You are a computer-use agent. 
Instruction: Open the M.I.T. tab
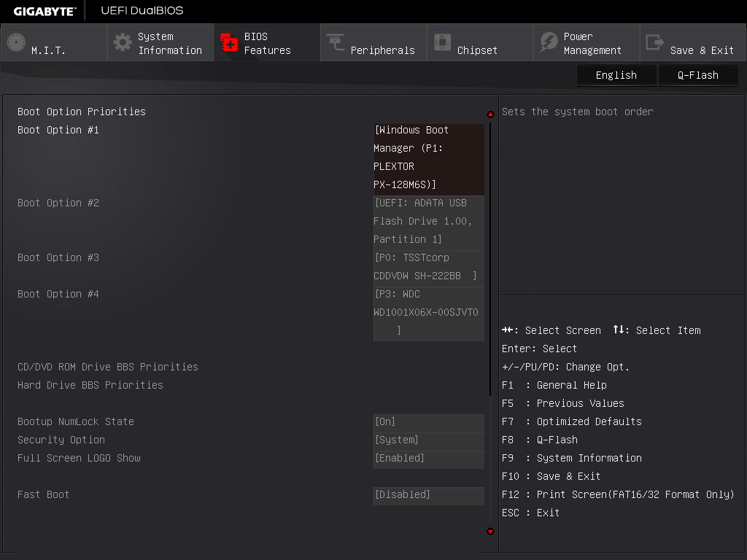point(54,42)
